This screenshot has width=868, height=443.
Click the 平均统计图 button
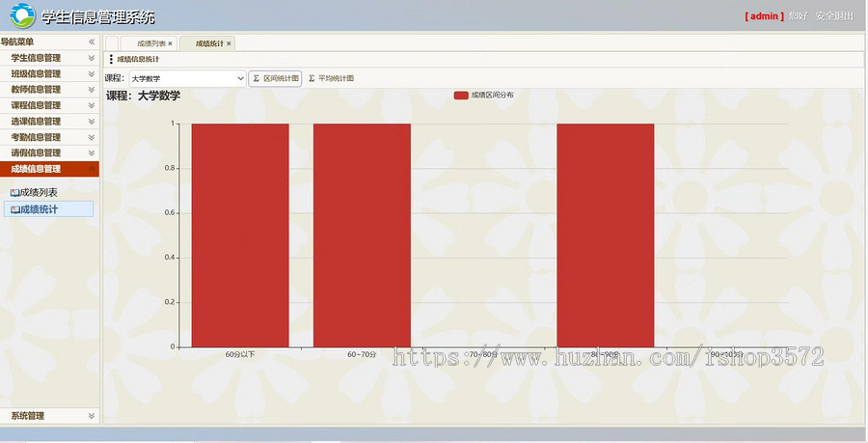[331, 78]
